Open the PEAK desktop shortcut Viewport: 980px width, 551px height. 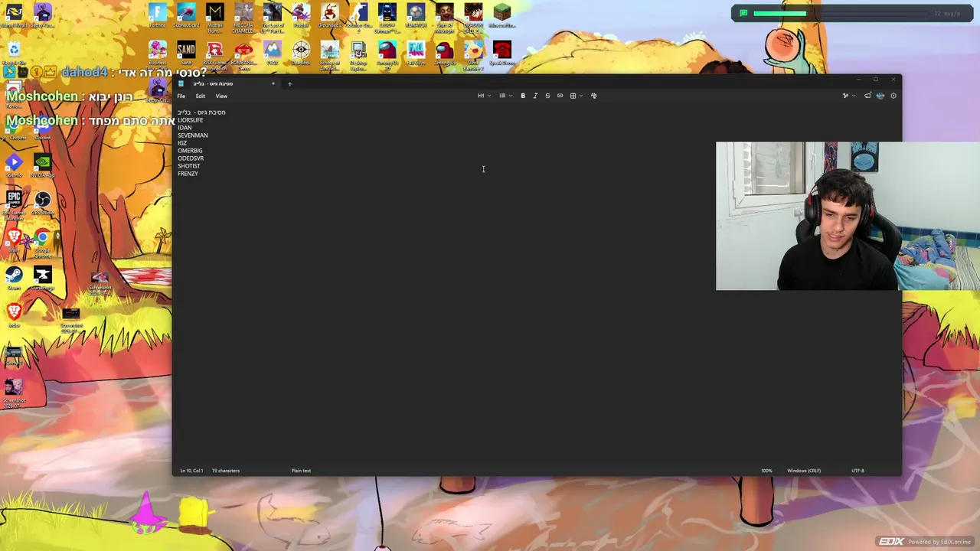point(273,54)
